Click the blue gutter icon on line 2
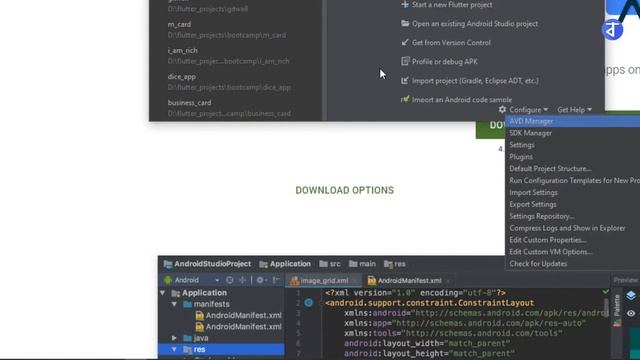Screen dimensions: 640x360 pos(309,302)
